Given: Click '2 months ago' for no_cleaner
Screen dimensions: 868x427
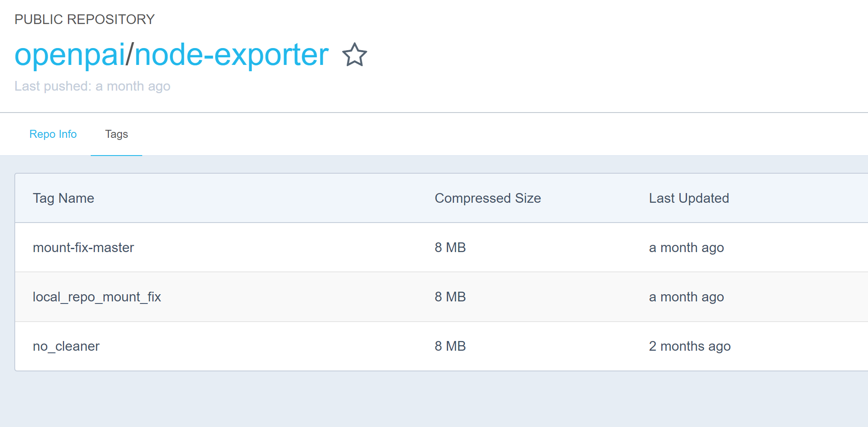Looking at the screenshot, I should 689,346.
